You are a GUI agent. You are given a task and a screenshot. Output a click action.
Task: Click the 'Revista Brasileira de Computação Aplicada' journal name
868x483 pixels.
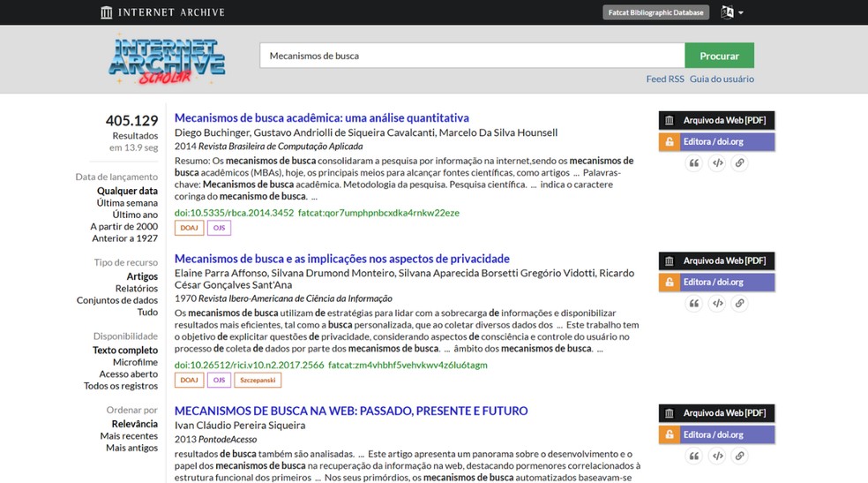point(281,147)
